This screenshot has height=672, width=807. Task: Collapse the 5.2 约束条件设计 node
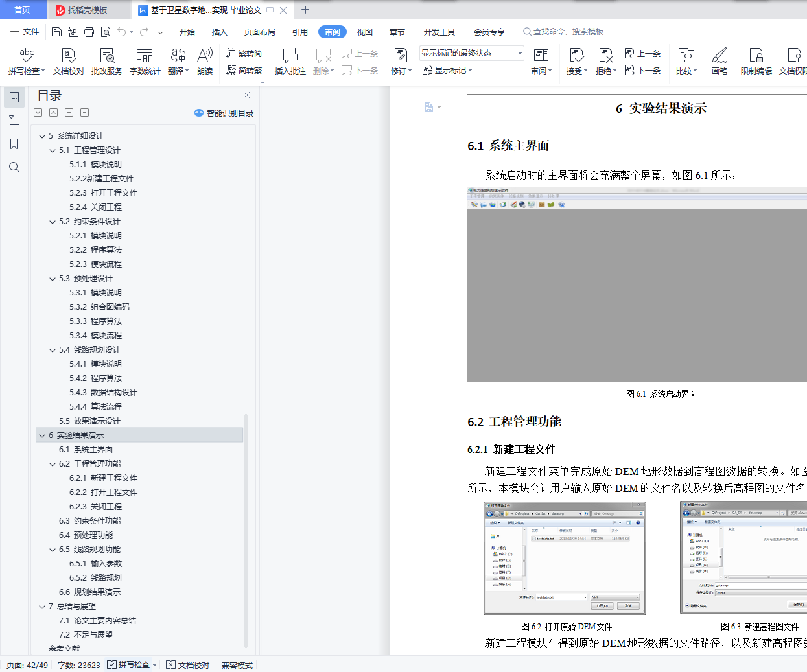(53, 222)
